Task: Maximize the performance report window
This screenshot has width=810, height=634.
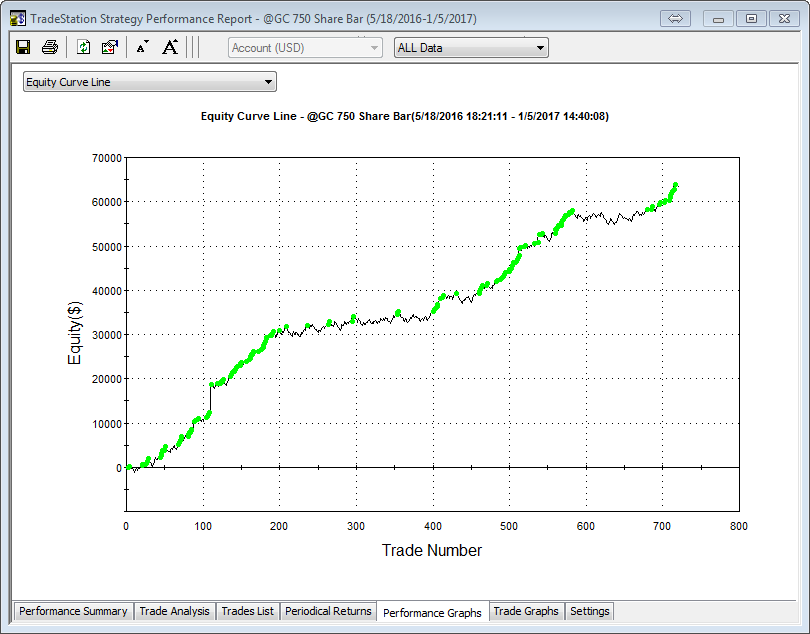Action: click(751, 18)
